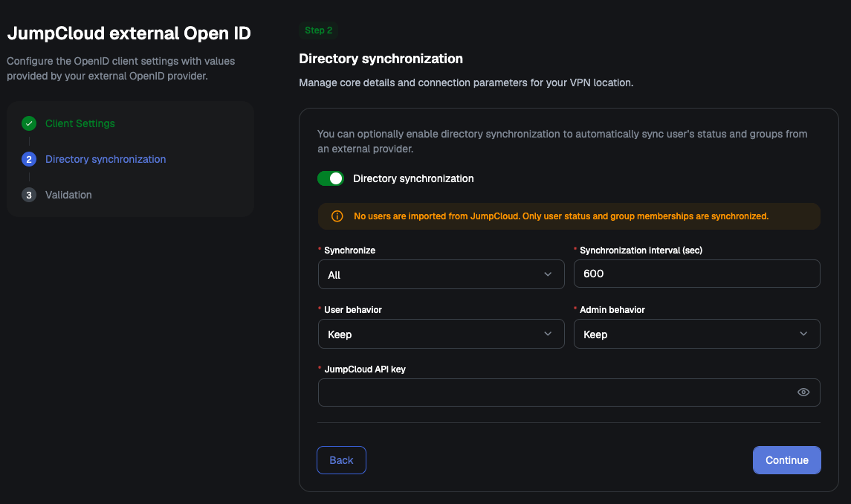Screen dimensions: 851x504
Task: Click the Step 2 green badge
Action: pos(319,30)
